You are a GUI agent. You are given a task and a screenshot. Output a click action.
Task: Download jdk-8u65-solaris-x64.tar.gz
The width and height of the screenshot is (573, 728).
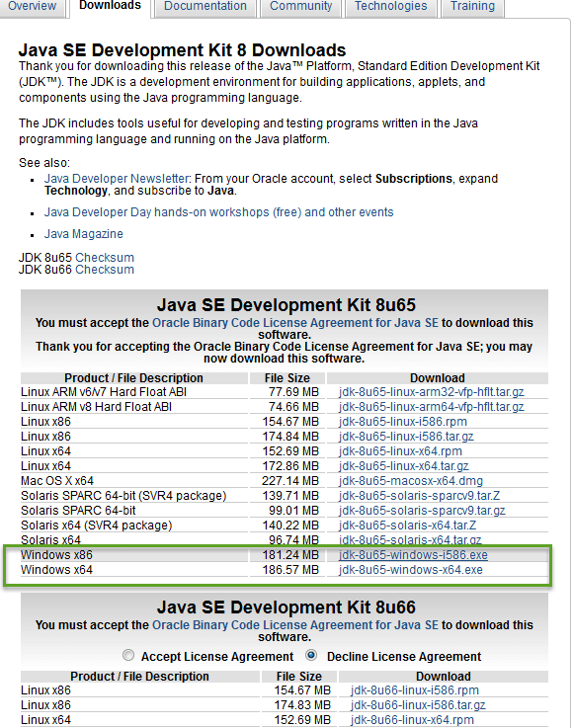[x=410, y=540]
